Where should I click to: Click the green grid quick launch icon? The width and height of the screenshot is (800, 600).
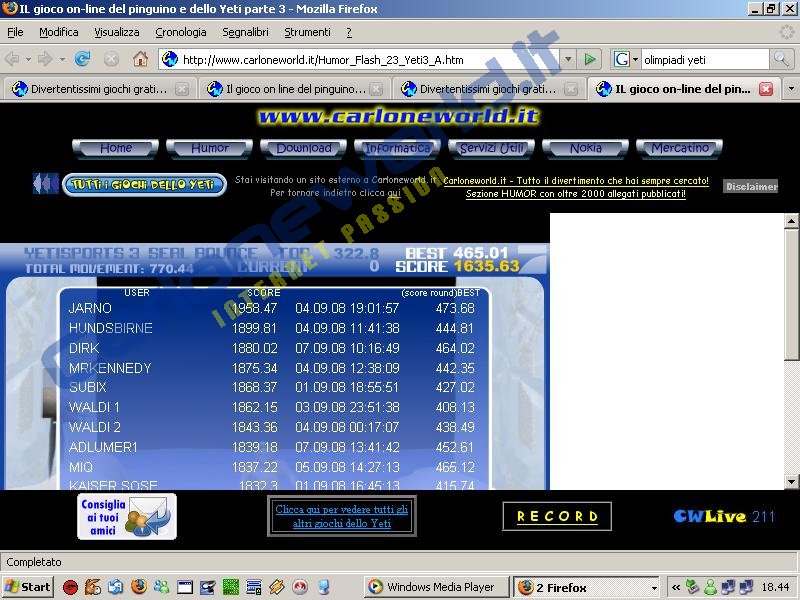pos(231,587)
